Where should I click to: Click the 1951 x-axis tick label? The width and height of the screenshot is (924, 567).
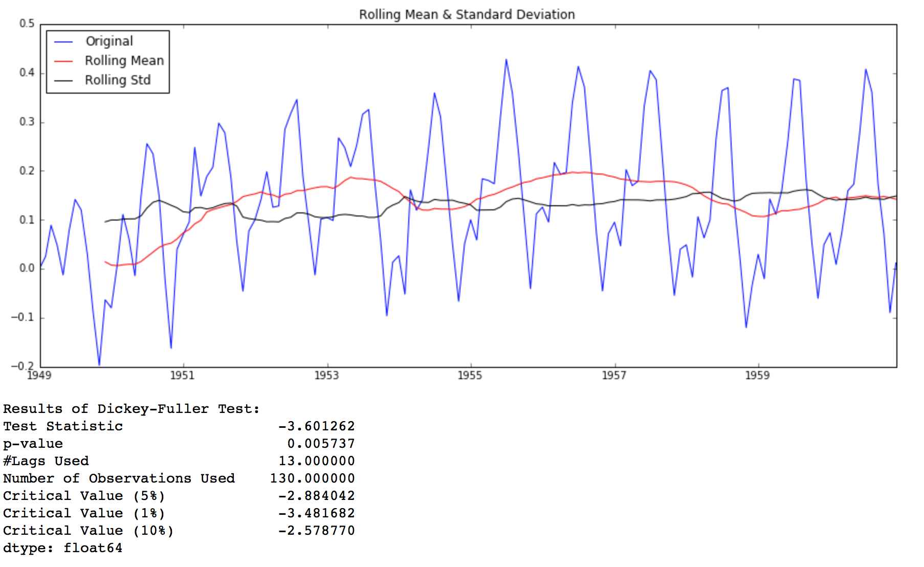(x=183, y=376)
